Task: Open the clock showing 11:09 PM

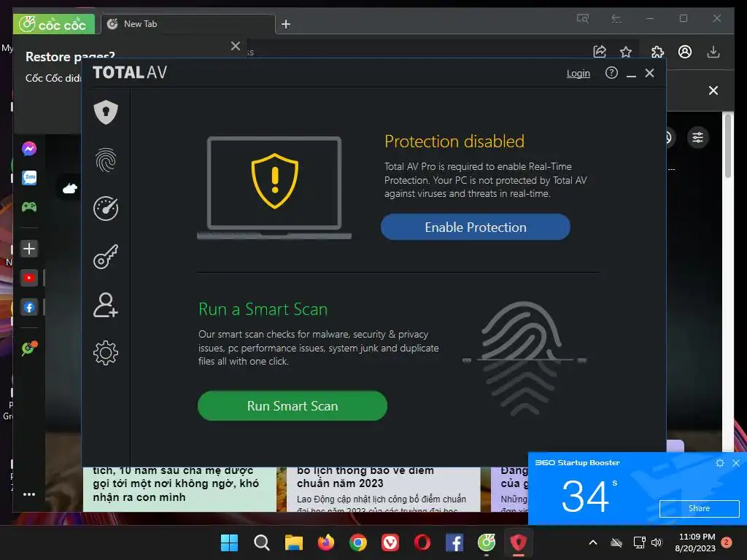Action: click(x=695, y=542)
